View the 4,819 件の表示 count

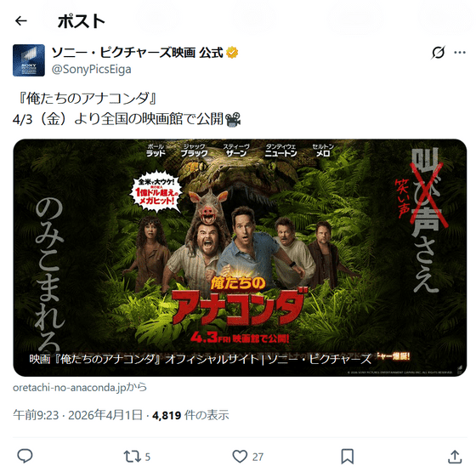click(190, 415)
